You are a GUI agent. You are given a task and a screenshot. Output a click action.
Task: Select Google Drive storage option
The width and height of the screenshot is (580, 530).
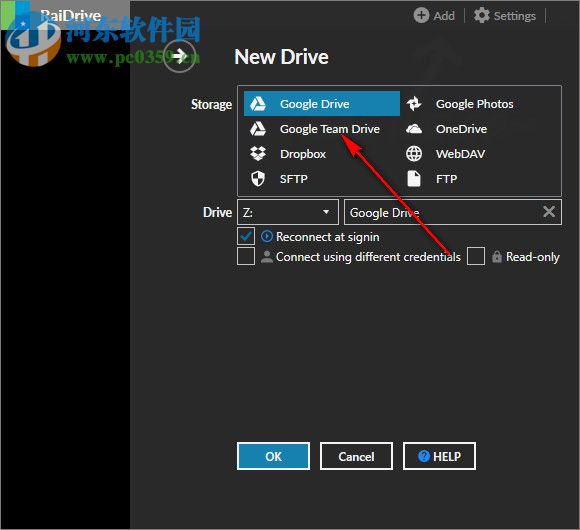321,104
